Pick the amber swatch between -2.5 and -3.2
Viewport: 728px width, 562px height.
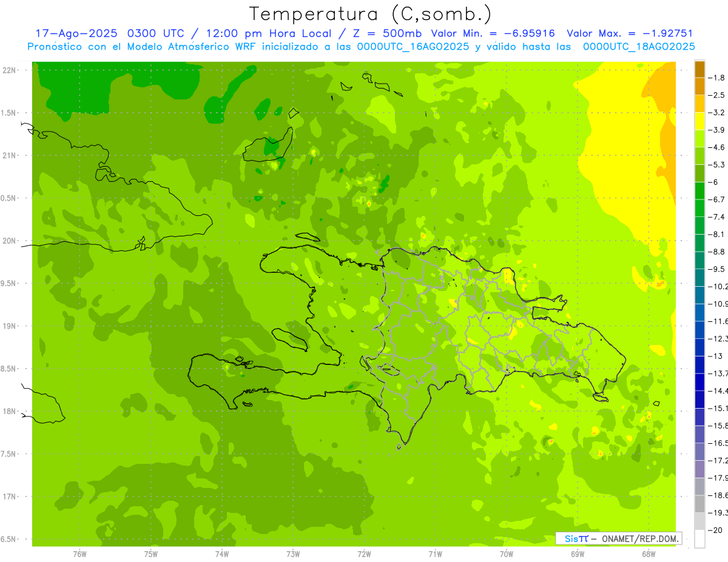pos(699,104)
